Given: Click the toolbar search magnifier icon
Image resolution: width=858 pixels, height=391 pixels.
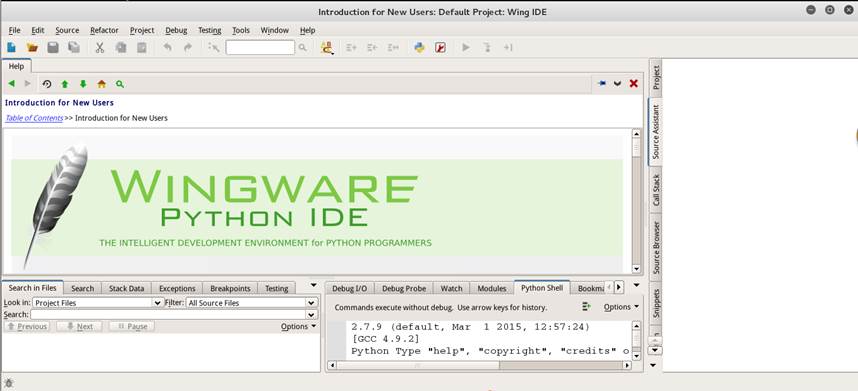Looking at the screenshot, I should point(303,48).
